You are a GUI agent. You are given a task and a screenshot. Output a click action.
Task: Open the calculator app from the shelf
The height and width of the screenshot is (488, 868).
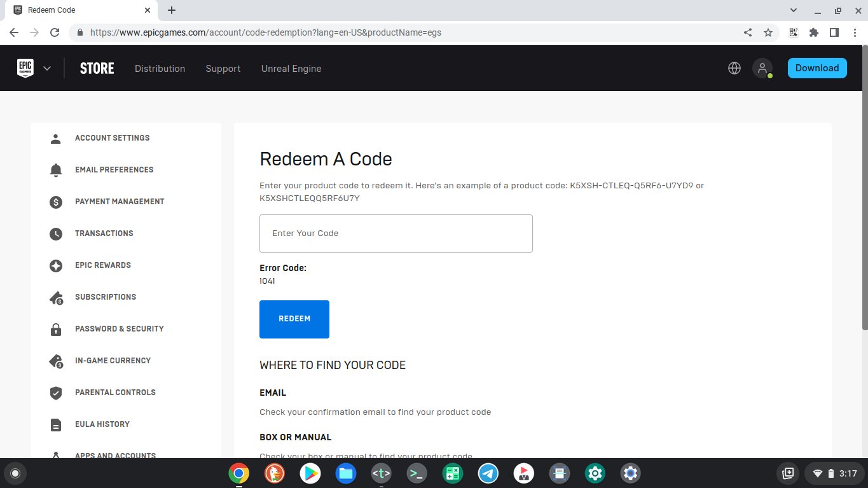[453, 473]
